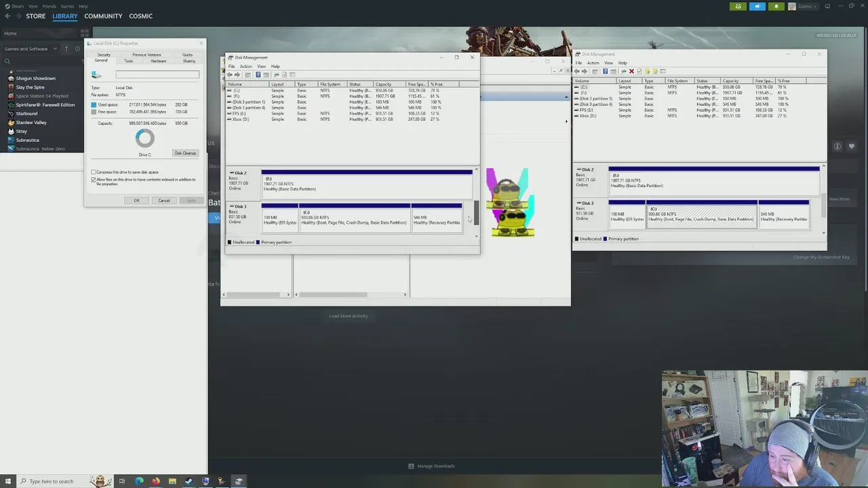Switch to Tools tab in Properties
The width and height of the screenshot is (868, 488).
coord(128,61)
